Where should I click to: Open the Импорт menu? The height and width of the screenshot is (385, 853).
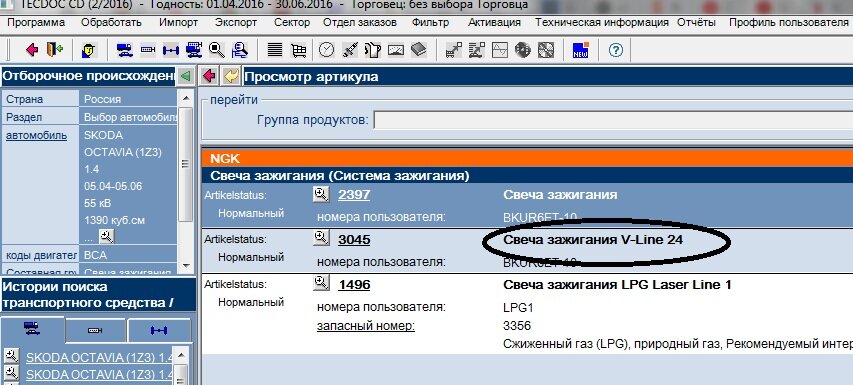[x=178, y=22]
